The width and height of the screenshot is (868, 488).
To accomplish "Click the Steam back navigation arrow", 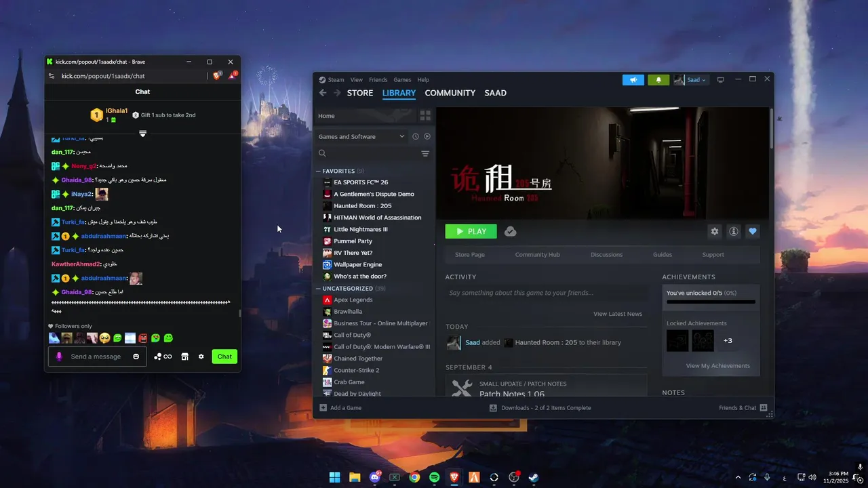I will [x=323, y=93].
